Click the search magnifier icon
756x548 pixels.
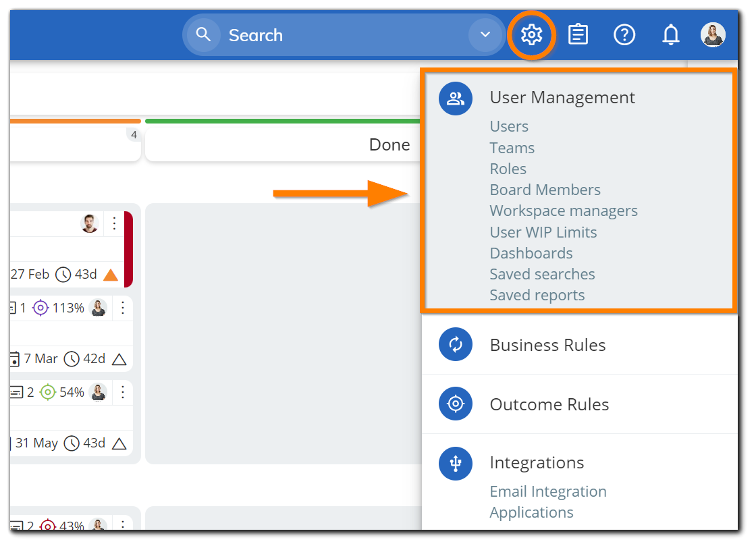tap(203, 34)
